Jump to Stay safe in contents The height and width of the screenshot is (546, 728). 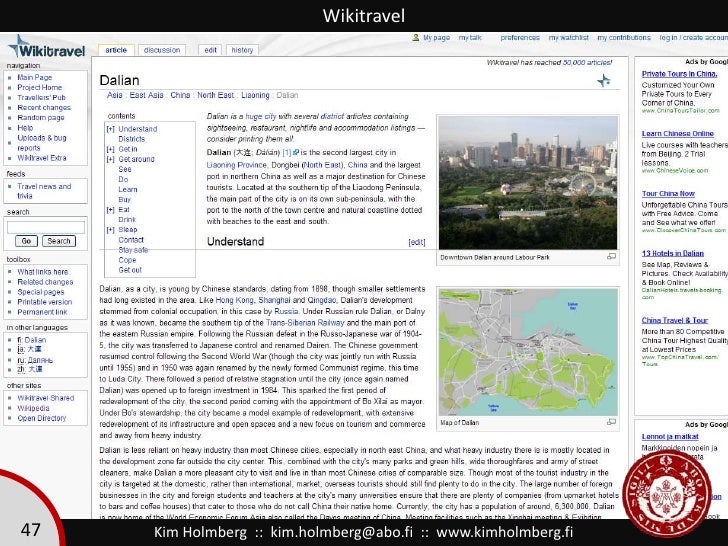click(133, 250)
